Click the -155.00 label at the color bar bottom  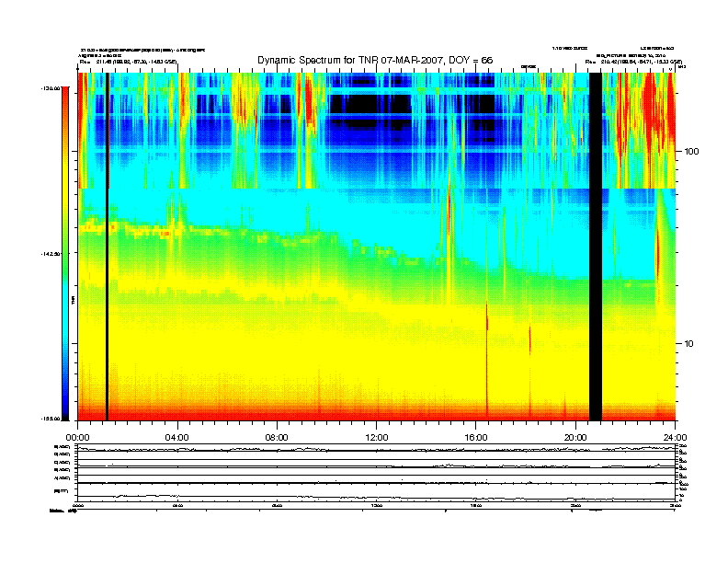point(51,419)
